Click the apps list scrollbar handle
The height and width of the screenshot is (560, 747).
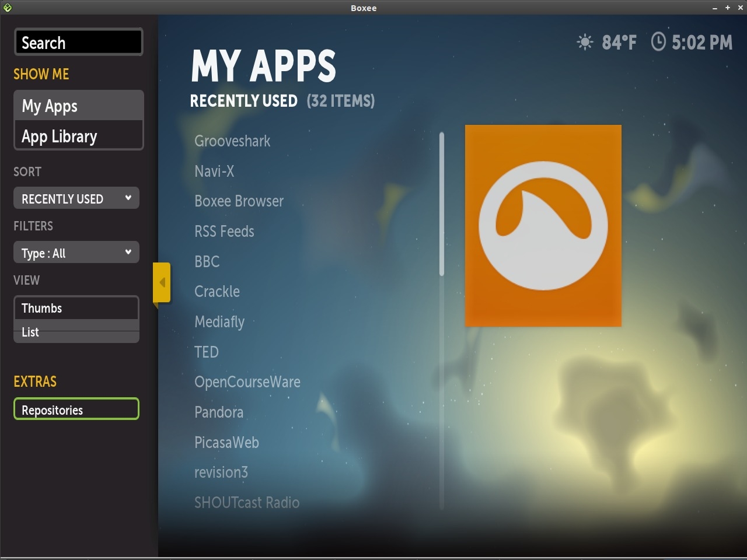click(x=442, y=204)
